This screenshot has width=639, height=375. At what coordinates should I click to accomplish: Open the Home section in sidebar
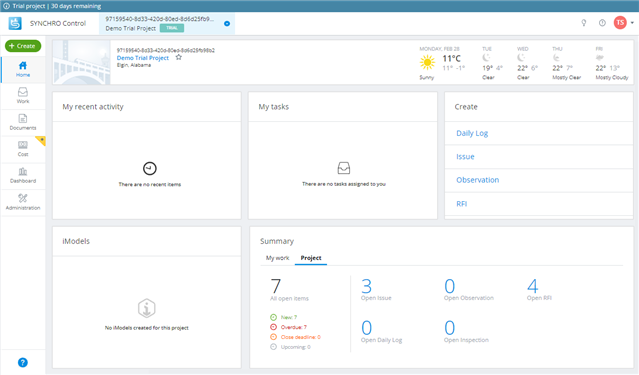(23, 69)
